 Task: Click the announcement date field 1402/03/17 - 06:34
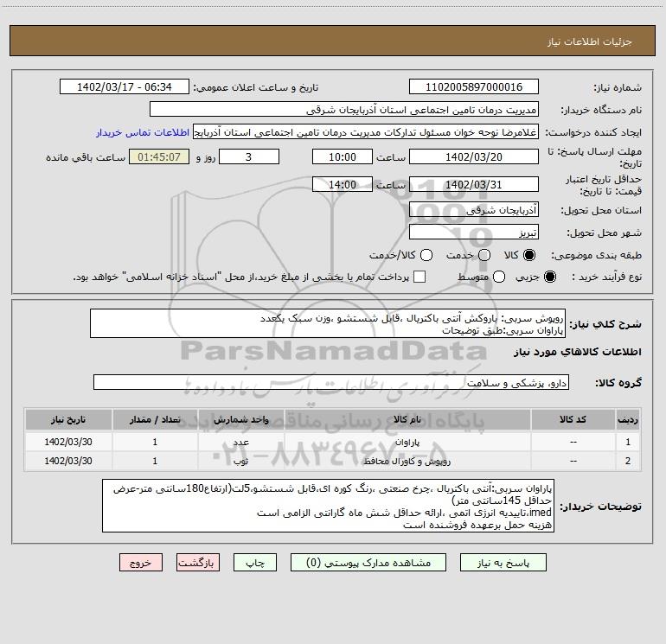pyautogui.click(x=124, y=86)
